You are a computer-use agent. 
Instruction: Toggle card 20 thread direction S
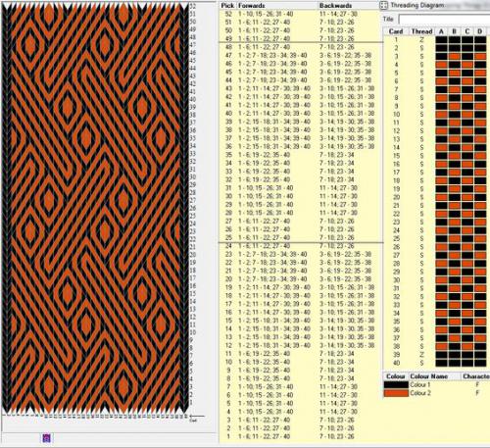coord(421,197)
